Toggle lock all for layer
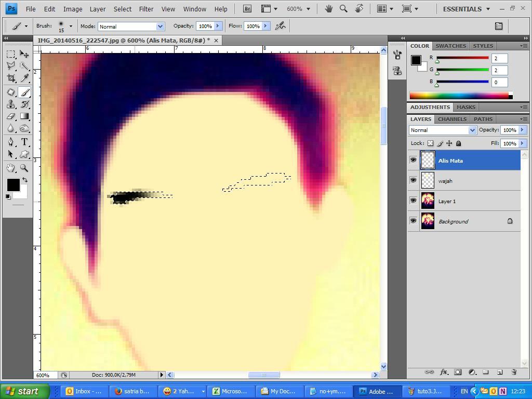This screenshot has width=532, height=399. pos(458,143)
